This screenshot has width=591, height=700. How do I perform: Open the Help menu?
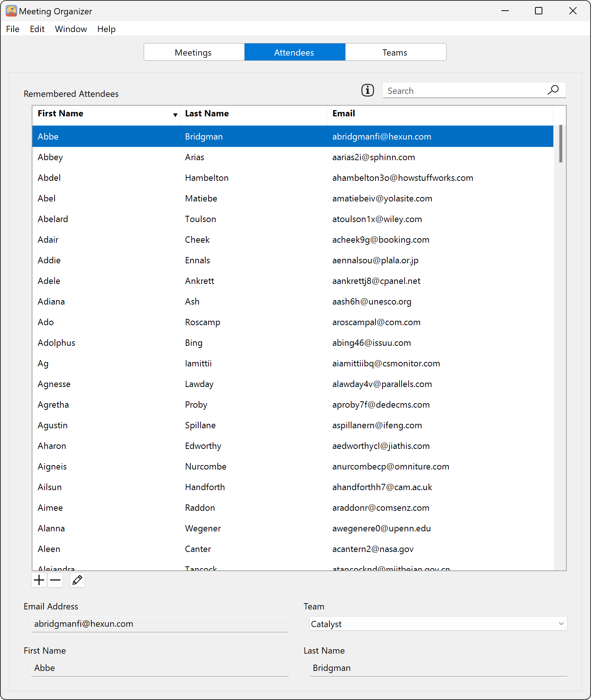tap(106, 29)
